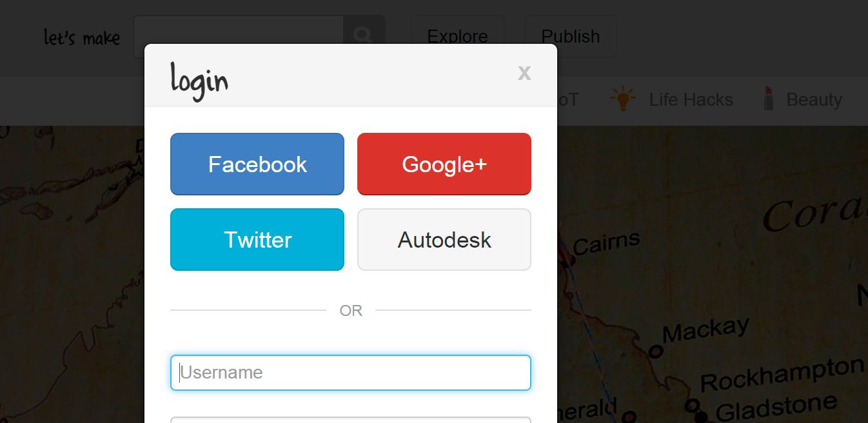868x423 pixels.
Task: Select the Autodesk login option
Action: click(x=444, y=240)
